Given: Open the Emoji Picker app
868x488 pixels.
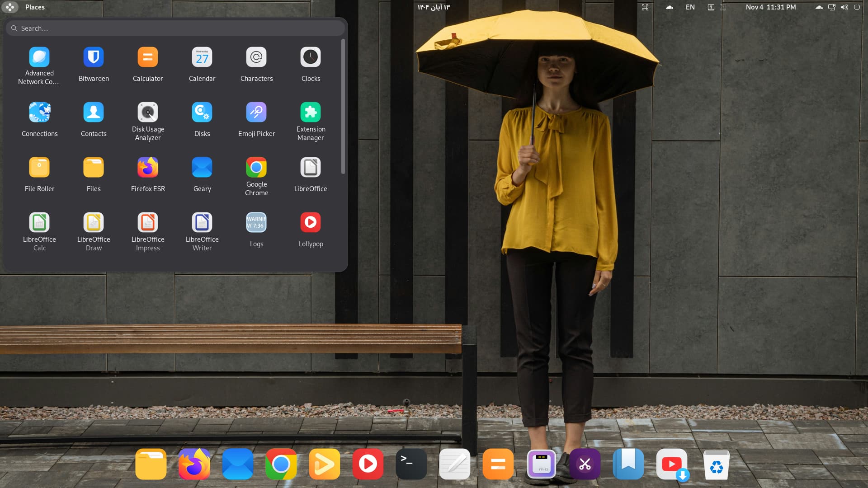Looking at the screenshot, I should 256,113.
